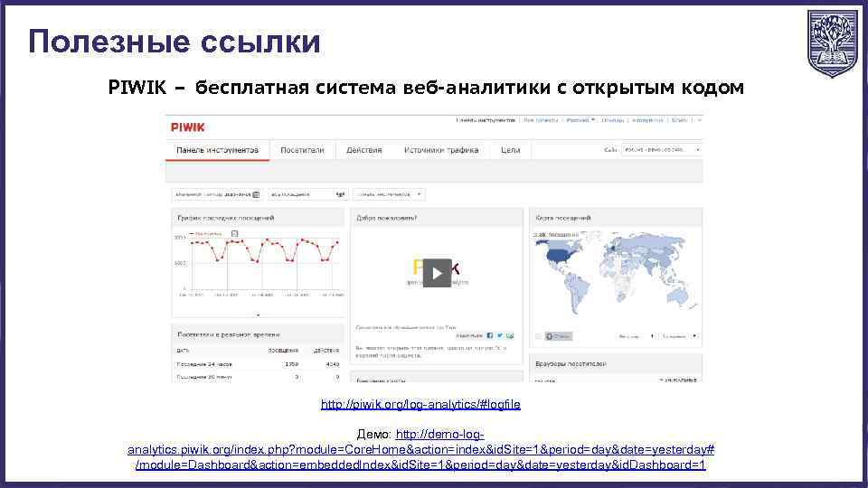Open the demo-log-analytics.piwik.org demo link
Image resolution: width=868 pixels, height=488 pixels.
click(x=420, y=450)
